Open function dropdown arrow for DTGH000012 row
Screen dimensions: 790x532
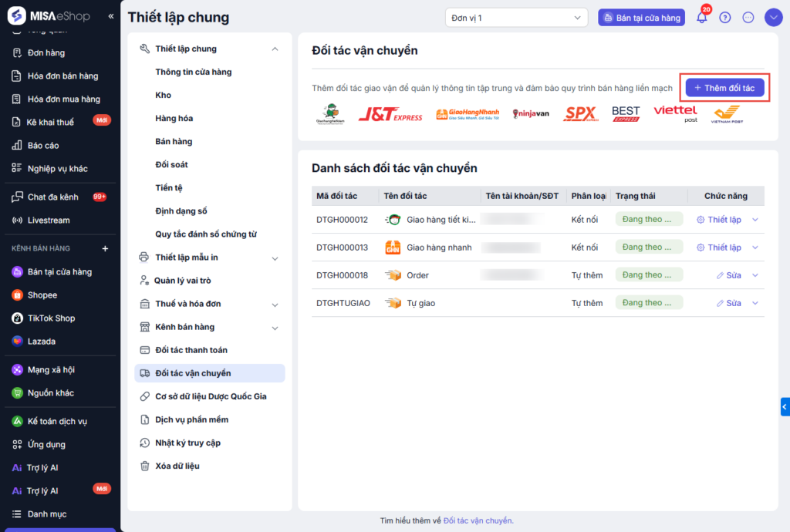(x=755, y=220)
